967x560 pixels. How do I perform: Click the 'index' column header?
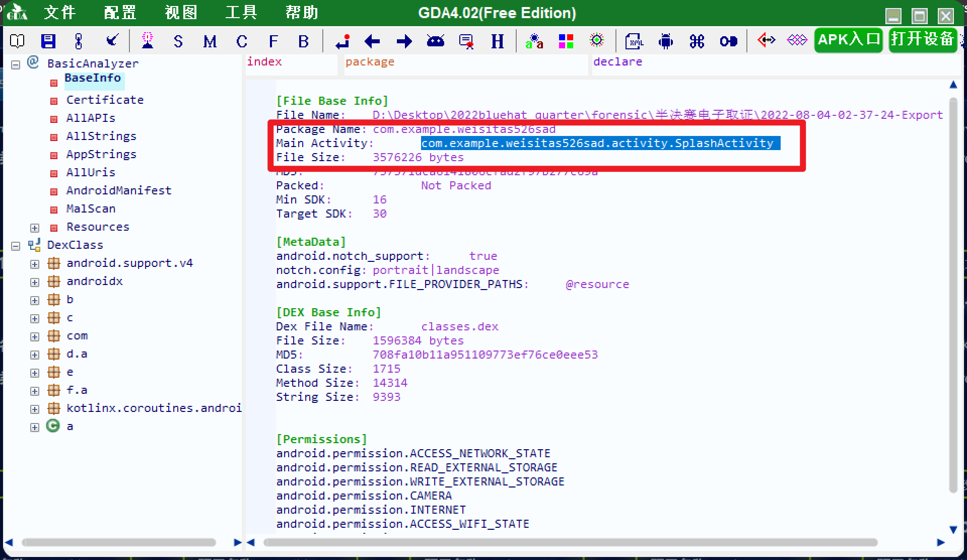point(291,64)
